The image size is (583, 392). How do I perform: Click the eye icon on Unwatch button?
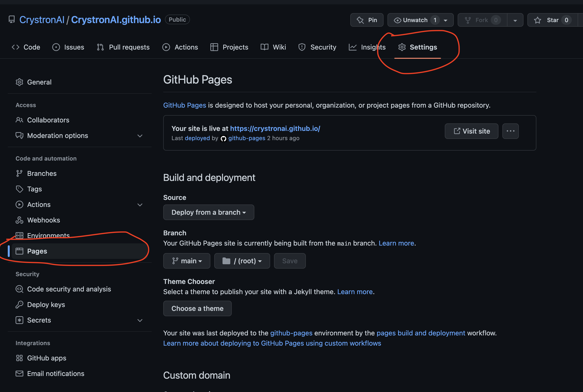[397, 20]
